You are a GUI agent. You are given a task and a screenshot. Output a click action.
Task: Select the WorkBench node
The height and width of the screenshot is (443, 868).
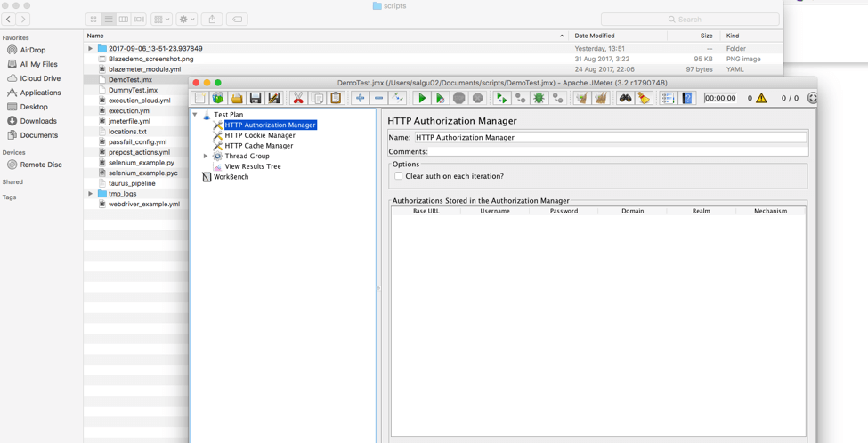click(x=231, y=177)
